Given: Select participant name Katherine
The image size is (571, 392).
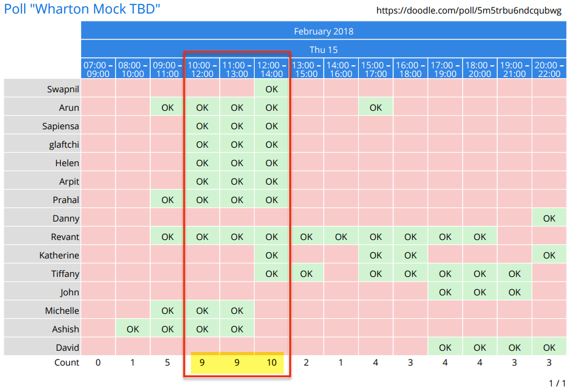Looking at the screenshot, I should click(x=59, y=255).
